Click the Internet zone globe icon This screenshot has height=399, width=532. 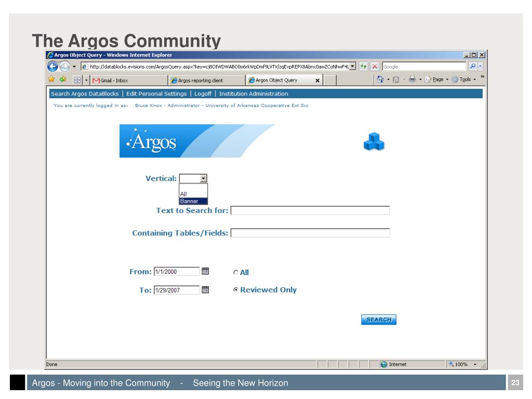384,364
